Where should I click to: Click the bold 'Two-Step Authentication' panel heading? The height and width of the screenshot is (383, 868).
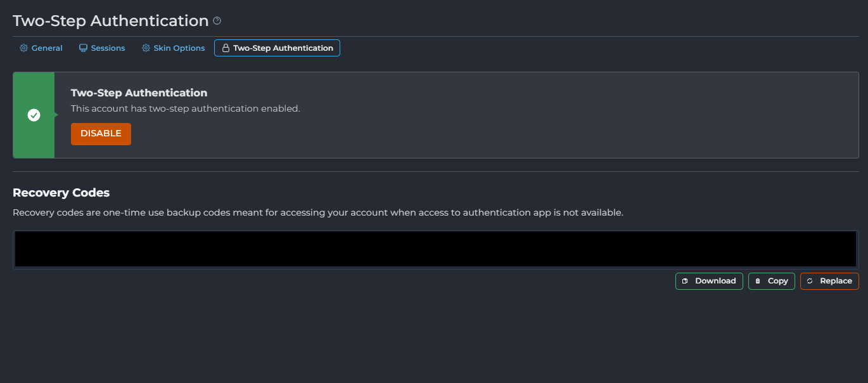(x=139, y=93)
